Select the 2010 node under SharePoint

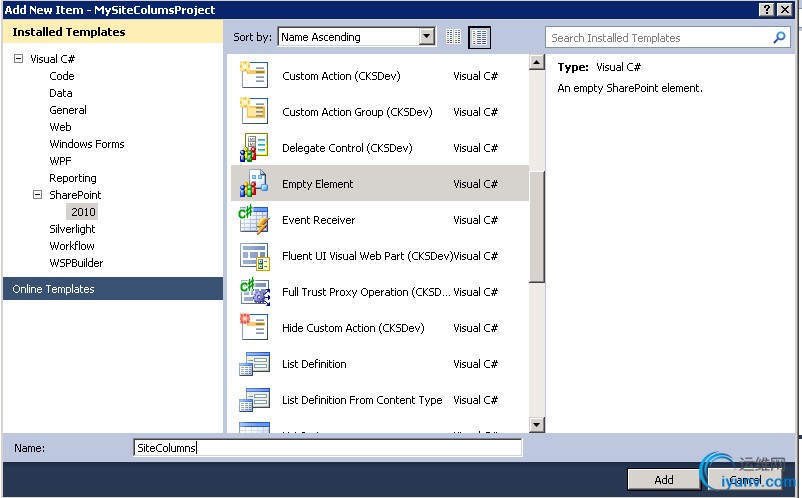pos(83,212)
